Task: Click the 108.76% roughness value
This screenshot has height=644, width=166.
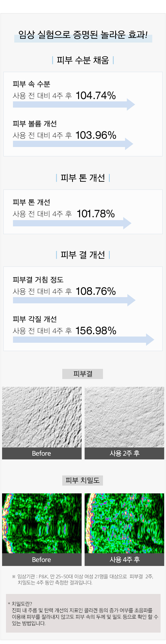Action: (96, 291)
